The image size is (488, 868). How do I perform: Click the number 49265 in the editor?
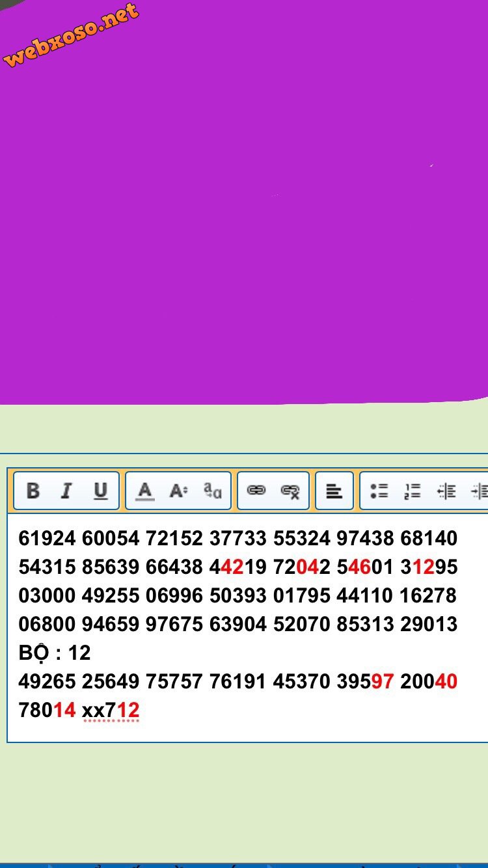(47, 681)
